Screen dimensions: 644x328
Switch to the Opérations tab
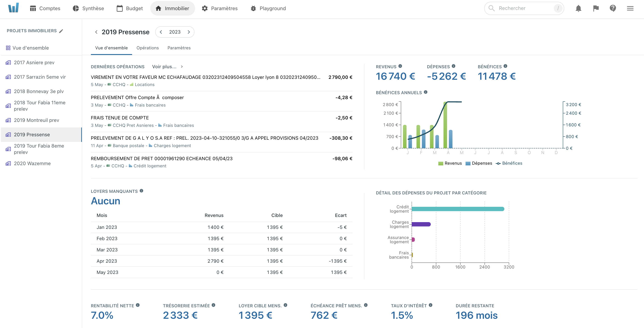click(x=148, y=48)
